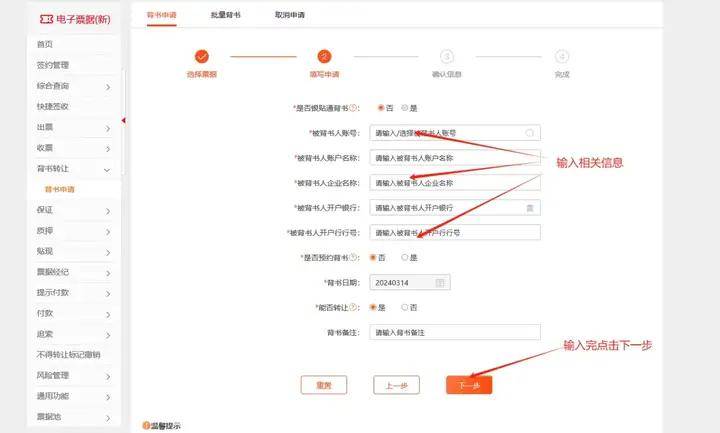This screenshot has height=433, width=720.
Task: Select 是 for 是否预约背书
Action: coord(405,258)
